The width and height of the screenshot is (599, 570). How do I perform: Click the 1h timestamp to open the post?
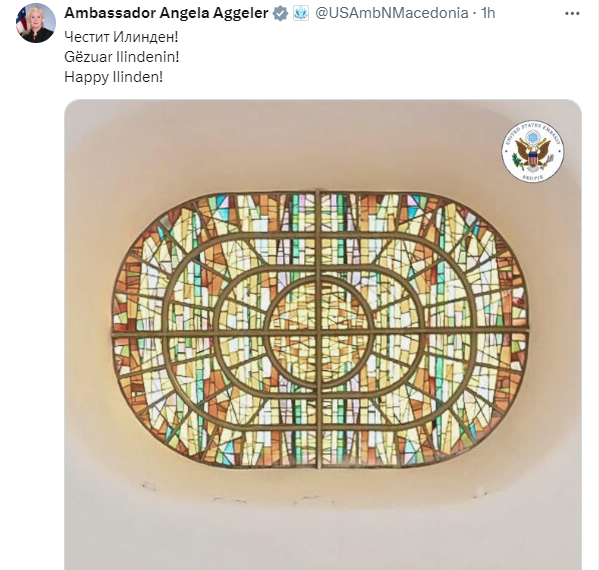488,13
